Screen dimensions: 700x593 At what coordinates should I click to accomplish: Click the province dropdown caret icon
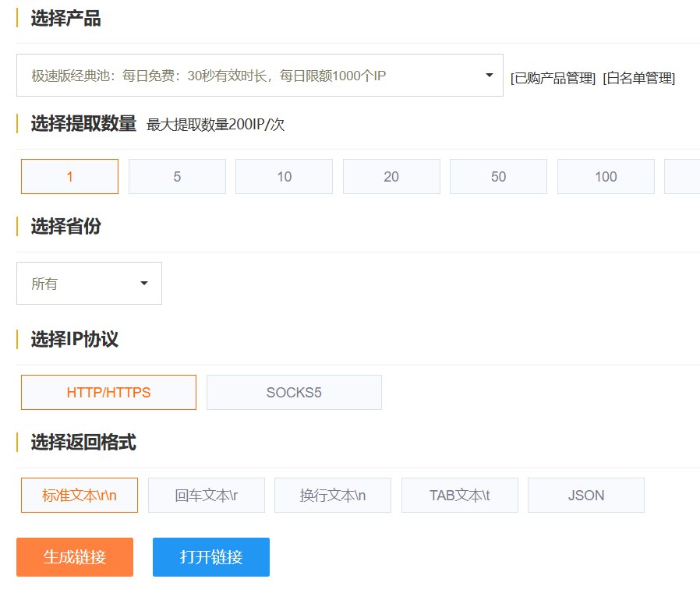pyautogui.click(x=144, y=284)
